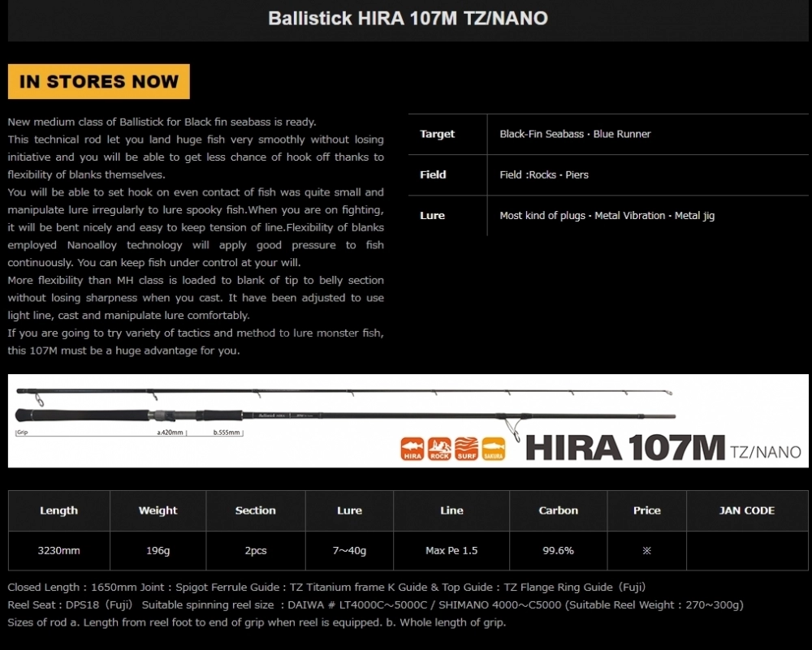Select the Target row label

[x=437, y=134]
